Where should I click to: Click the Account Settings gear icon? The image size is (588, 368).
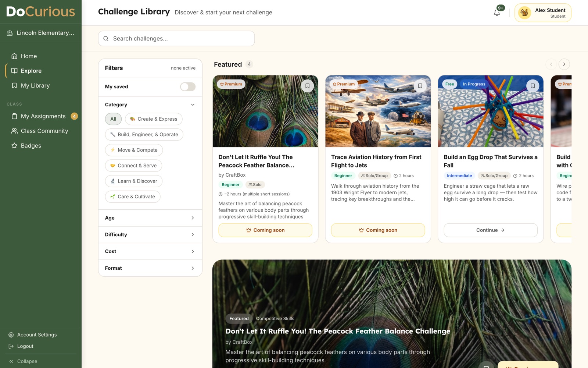point(11,335)
